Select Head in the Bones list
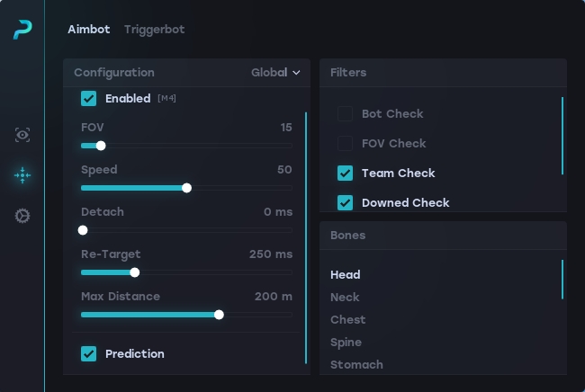 tap(346, 275)
